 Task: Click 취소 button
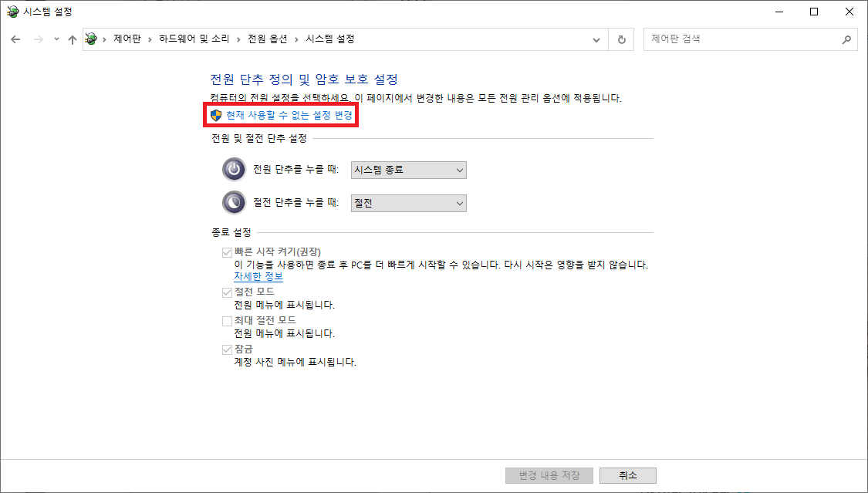click(628, 475)
